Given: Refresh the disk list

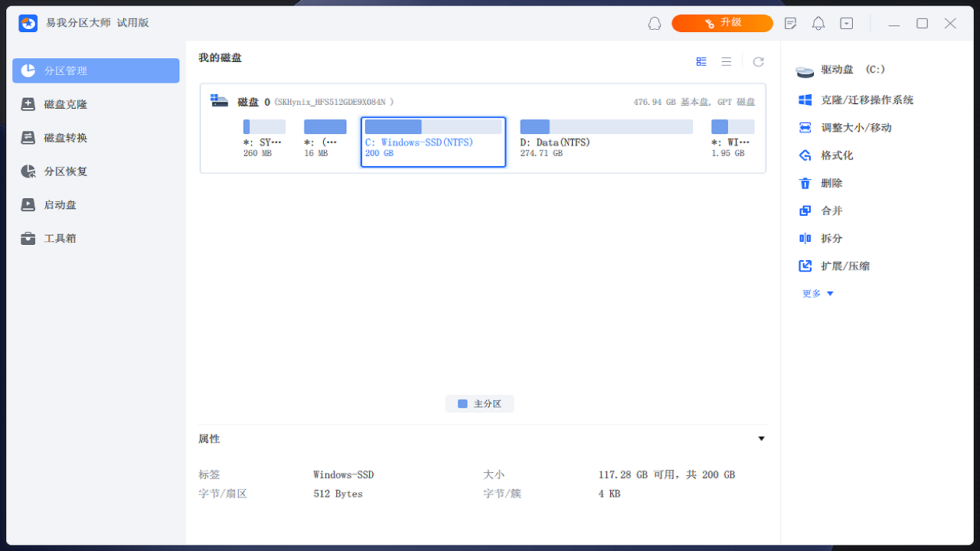Looking at the screenshot, I should [x=758, y=62].
